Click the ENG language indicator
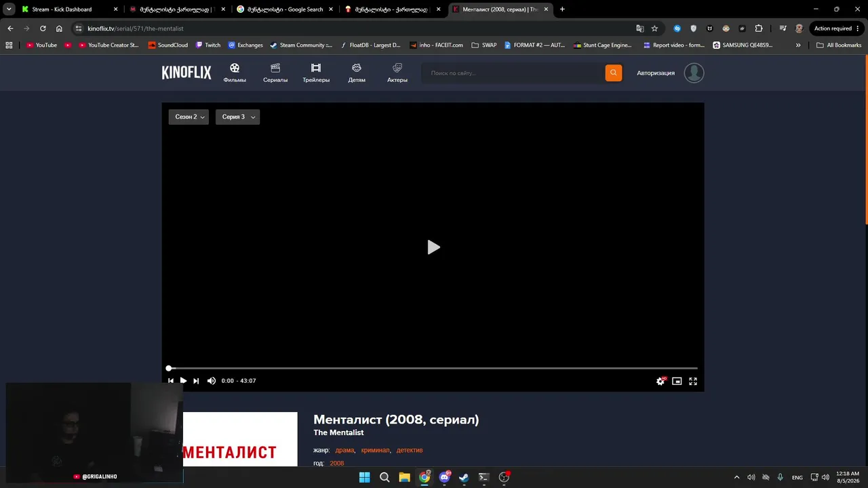The width and height of the screenshot is (868, 488). [797, 477]
